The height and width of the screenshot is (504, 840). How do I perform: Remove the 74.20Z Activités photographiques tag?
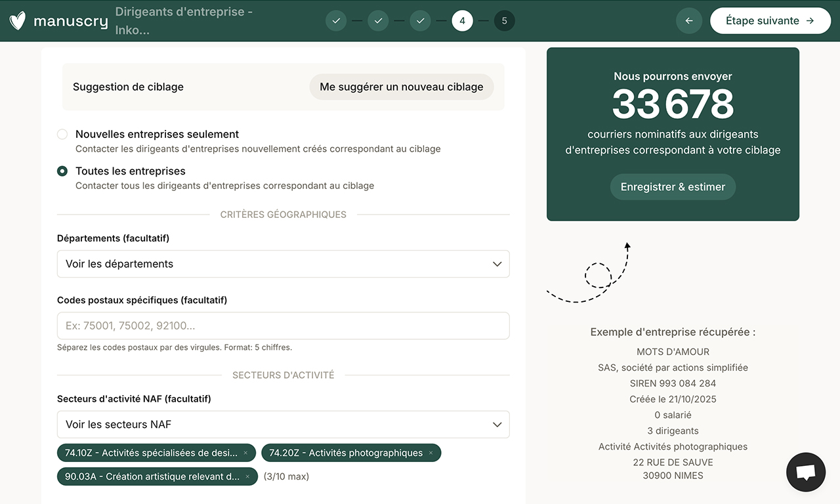(430, 453)
